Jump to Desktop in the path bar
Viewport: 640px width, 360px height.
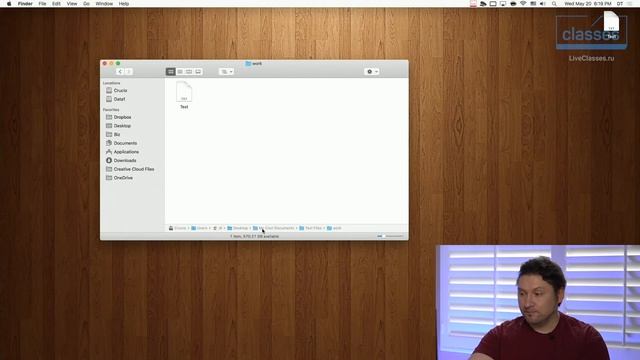click(238, 228)
